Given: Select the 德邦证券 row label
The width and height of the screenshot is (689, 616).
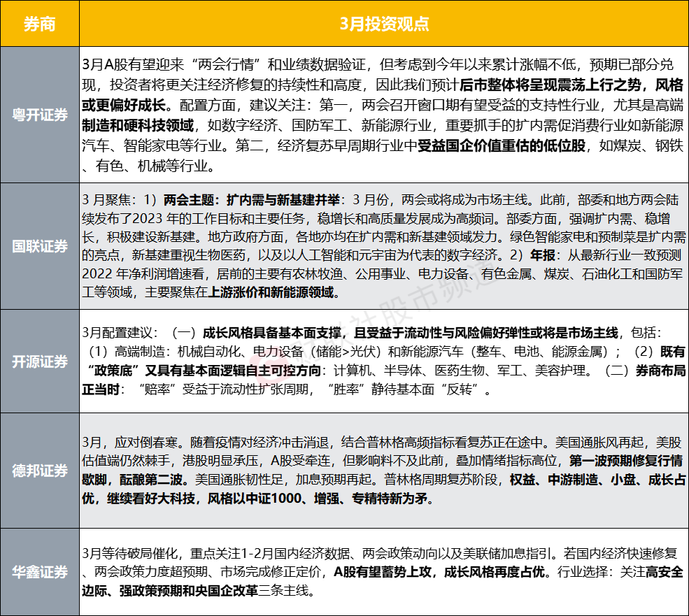Looking at the screenshot, I should coord(40,471).
